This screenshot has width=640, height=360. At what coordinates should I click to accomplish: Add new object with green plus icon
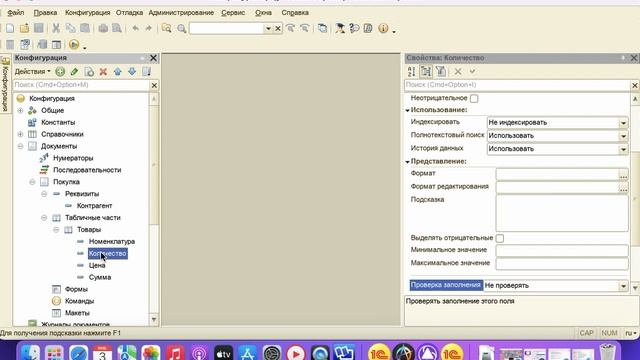[x=60, y=72]
